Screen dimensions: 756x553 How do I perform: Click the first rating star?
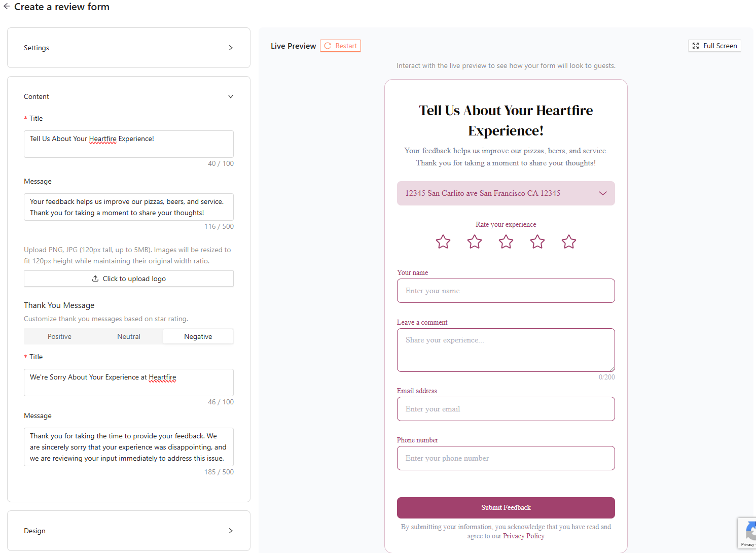[443, 242]
